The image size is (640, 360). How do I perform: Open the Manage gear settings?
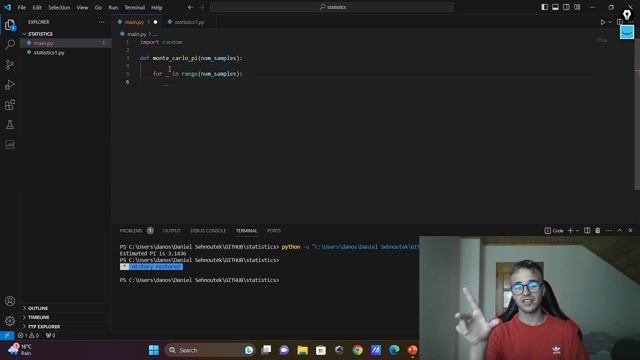[x=10, y=321]
